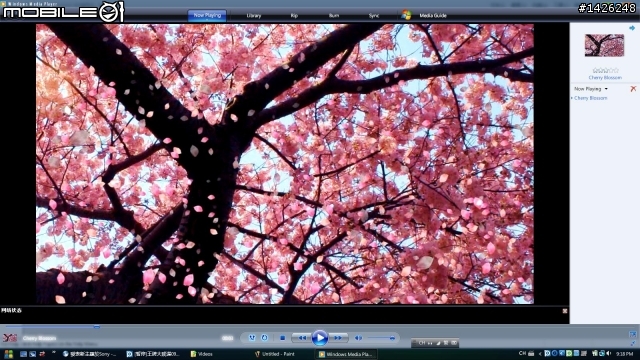Toggle shuffle mode
The height and width of the screenshot is (360, 640).
point(252,338)
